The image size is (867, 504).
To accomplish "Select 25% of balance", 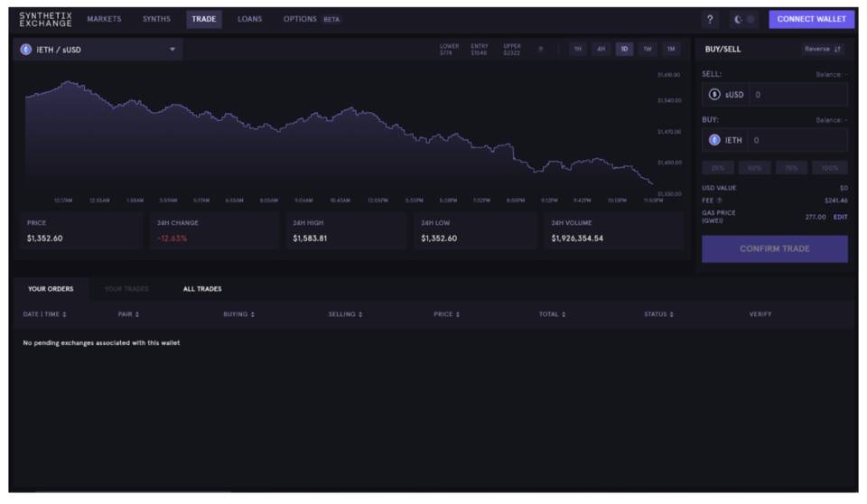I will pyautogui.click(x=718, y=168).
